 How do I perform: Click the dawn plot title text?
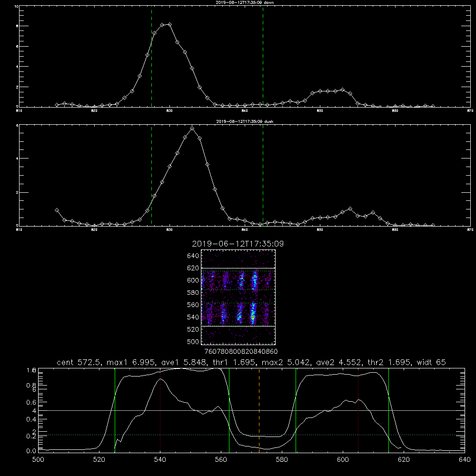click(x=245, y=2)
